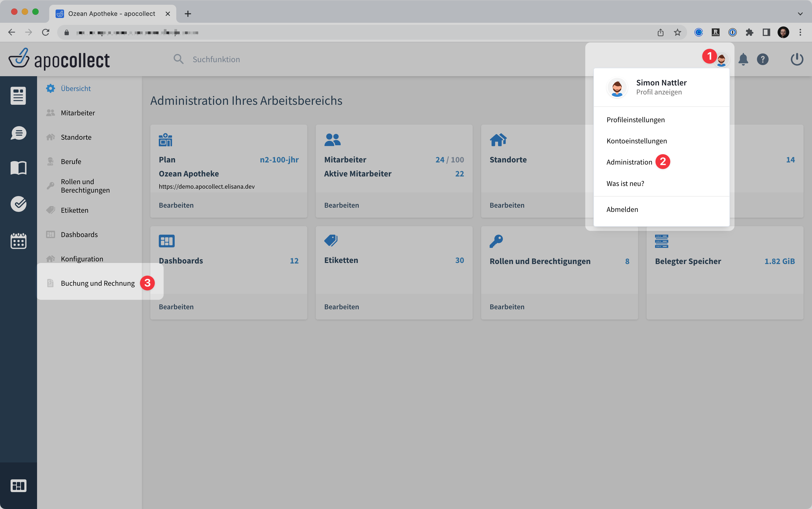The width and height of the screenshot is (812, 509).
Task: Click Bearbeiten on the Plan card
Action: click(x=176, y=205)
